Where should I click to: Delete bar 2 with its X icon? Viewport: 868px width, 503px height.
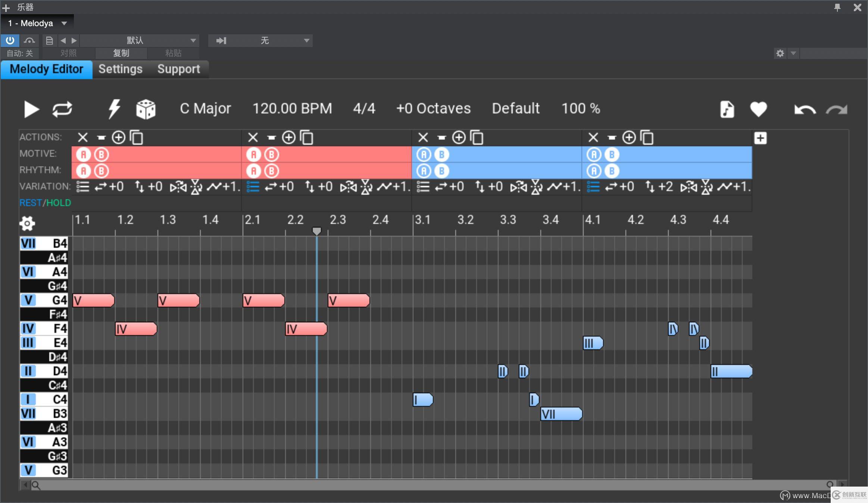coord(253,137)
